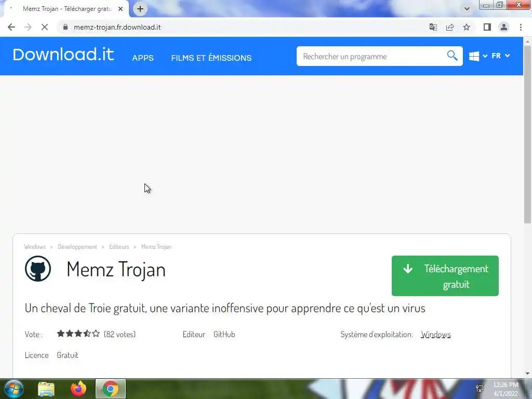Click the network tray icon
532x399 pixels.
click(480, 389)
